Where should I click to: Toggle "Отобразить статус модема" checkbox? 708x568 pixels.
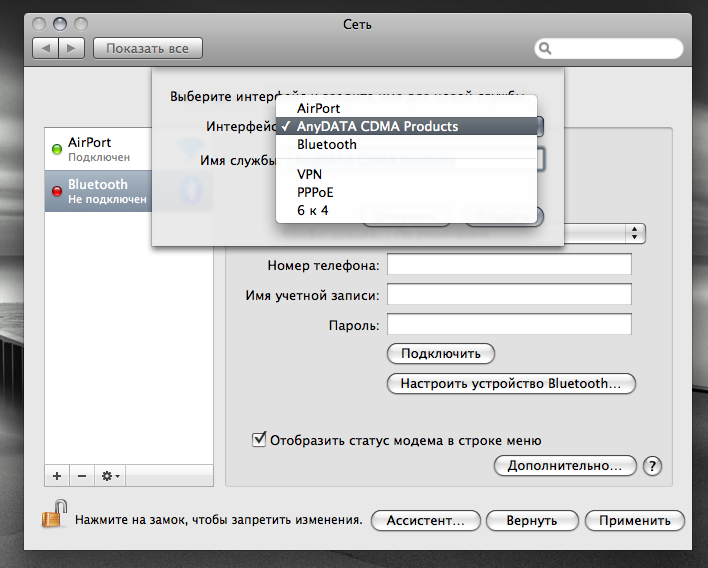point(259,439)
